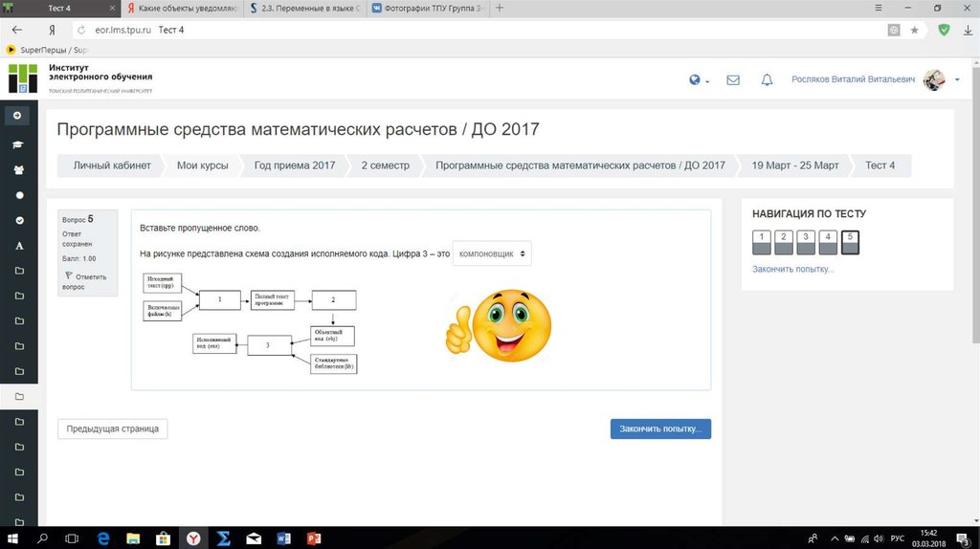The height and width of the screenshot is (549, 980).
Task: Go to question 1 in test navigation
Action: click(x=761, y=242)
